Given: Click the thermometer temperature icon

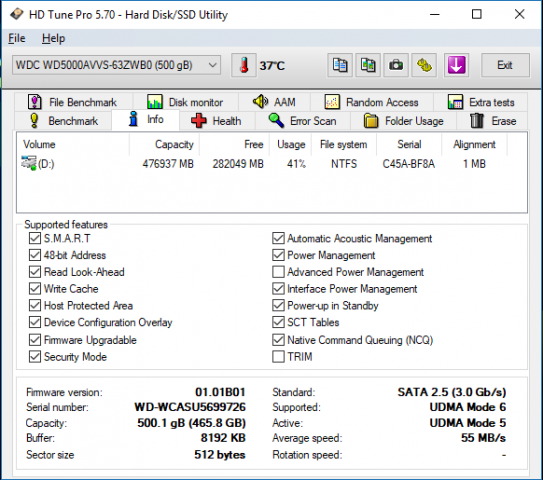Looking at the screenshot, I should tap(244, 65).
